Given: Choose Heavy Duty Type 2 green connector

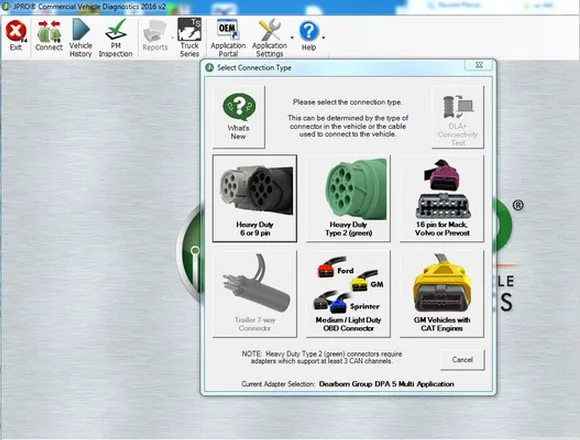Looking at the screenshot, I should point(348,199).
